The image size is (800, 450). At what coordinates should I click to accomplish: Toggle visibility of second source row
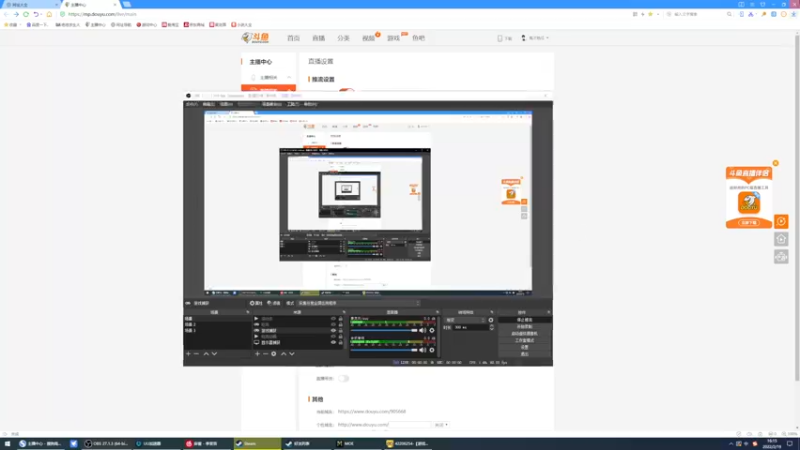pyautogui.click(x=333, y=324)
